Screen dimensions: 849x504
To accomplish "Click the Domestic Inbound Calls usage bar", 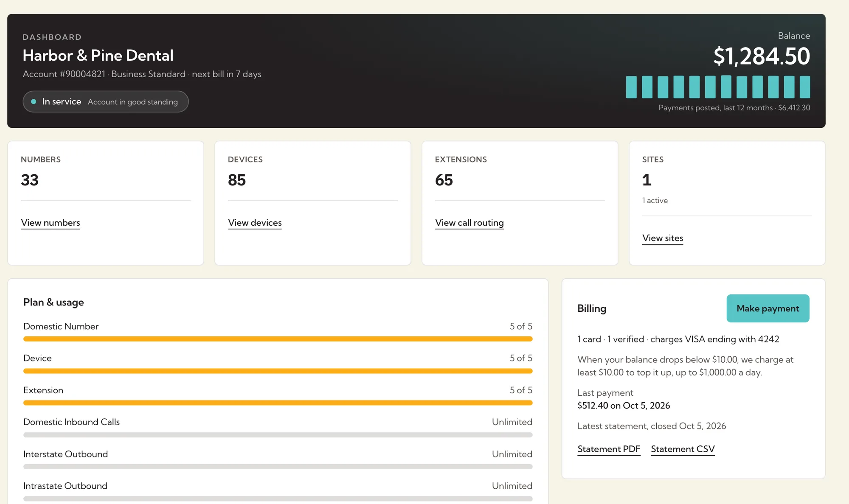I will [278, 435].
